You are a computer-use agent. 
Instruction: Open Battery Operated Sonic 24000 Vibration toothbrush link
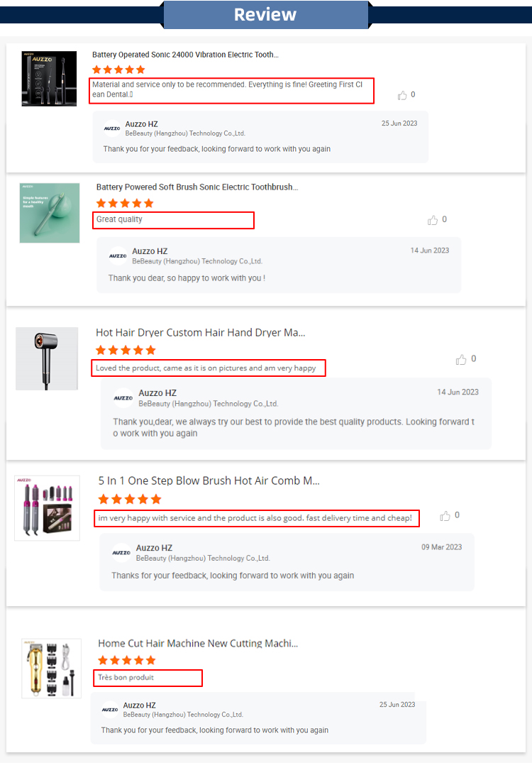185,55
